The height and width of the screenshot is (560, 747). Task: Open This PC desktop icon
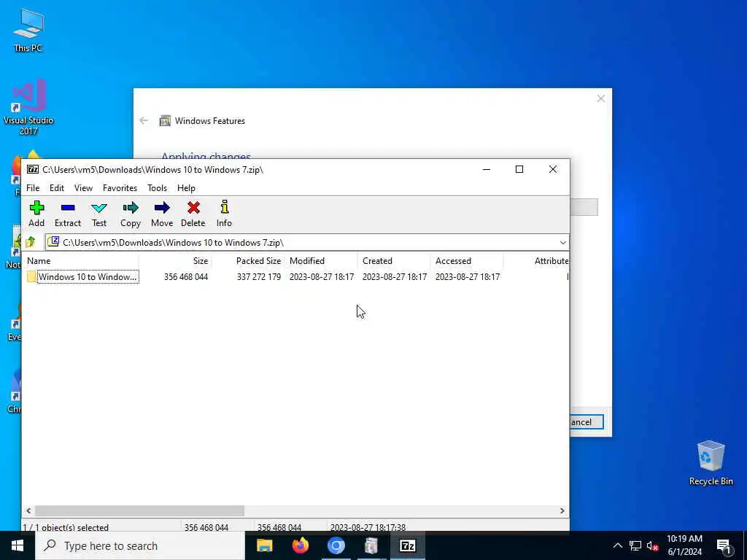pos(28,29)
